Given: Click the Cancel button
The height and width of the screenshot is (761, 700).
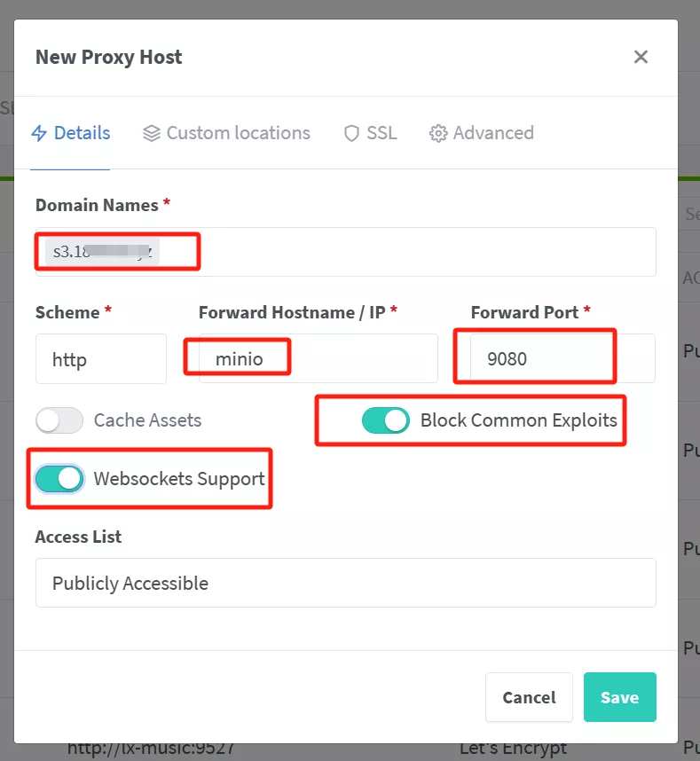Looking at the screenshot, I should (529, 697).
